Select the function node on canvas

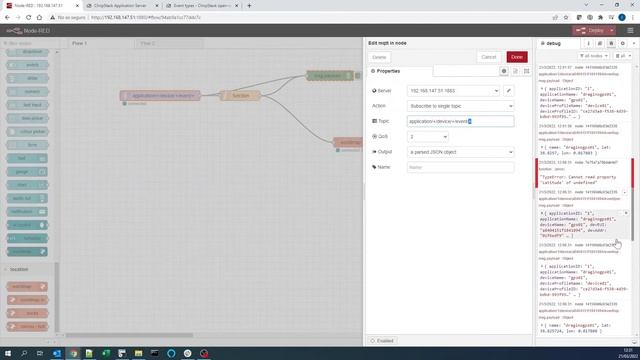[x=240, y=96]
